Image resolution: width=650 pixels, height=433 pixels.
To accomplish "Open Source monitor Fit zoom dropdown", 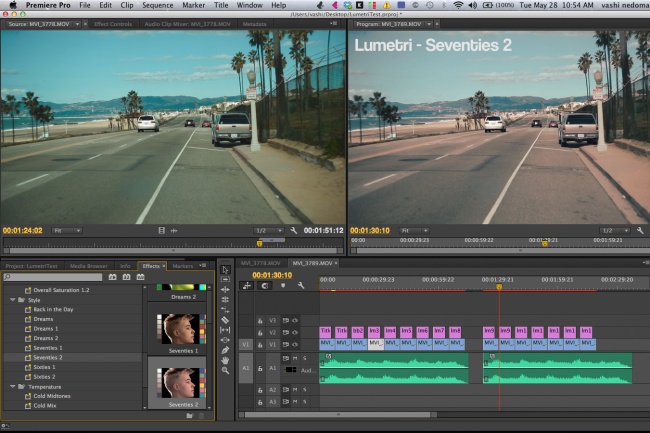I will 67,230.
